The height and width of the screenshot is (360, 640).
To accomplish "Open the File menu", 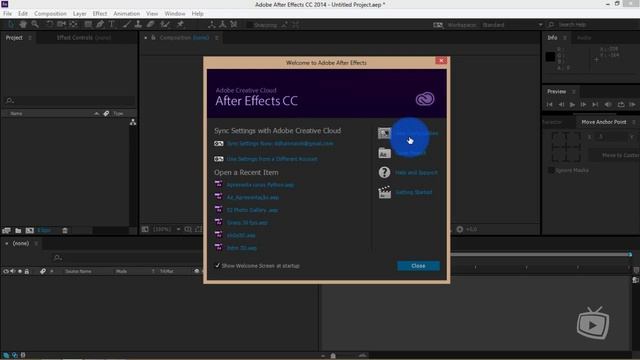I will coord(7,13).
